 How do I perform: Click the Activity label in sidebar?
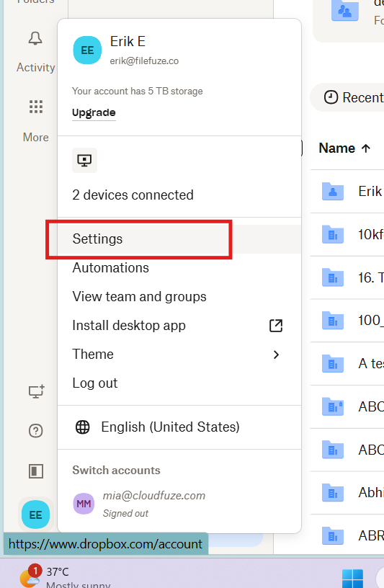tap(35, 68)
